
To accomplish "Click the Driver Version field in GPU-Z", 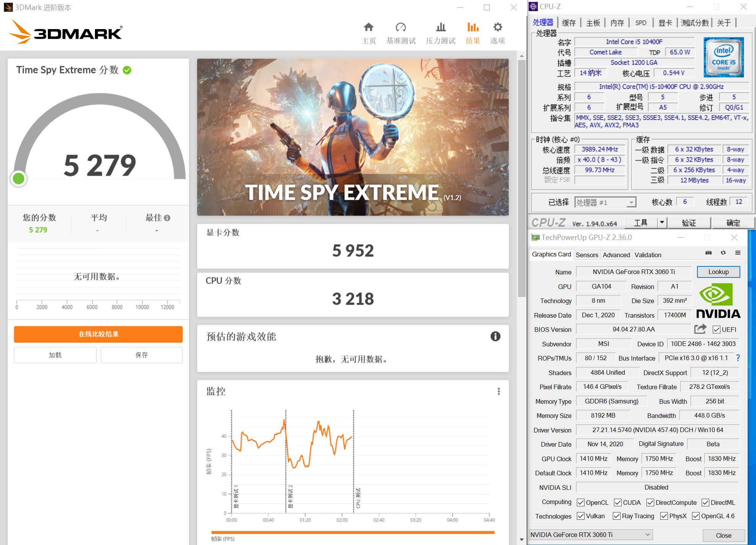I will pos(657,430).
